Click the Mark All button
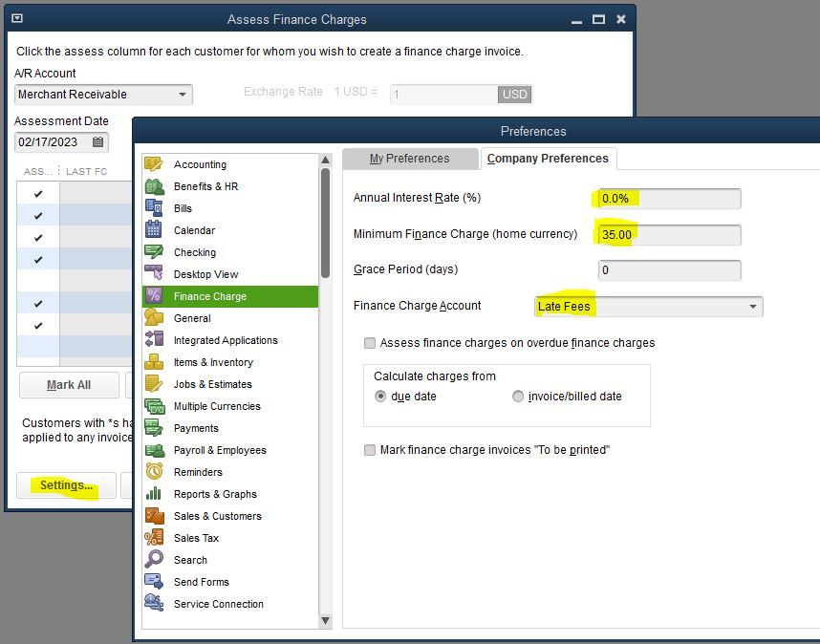 click(69, 385)
